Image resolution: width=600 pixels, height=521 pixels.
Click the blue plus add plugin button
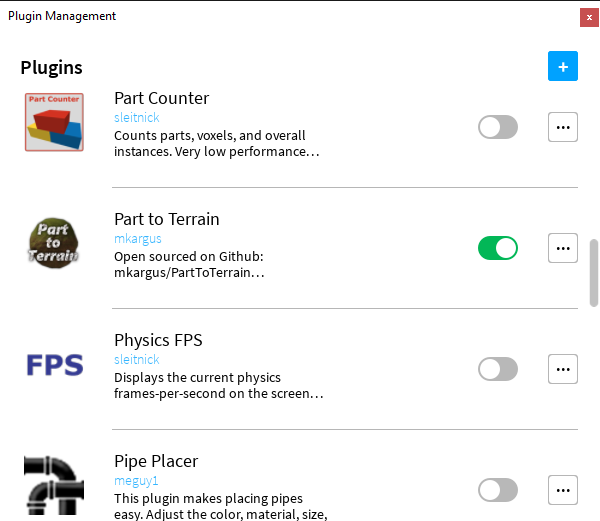click(x=563, y=67)
